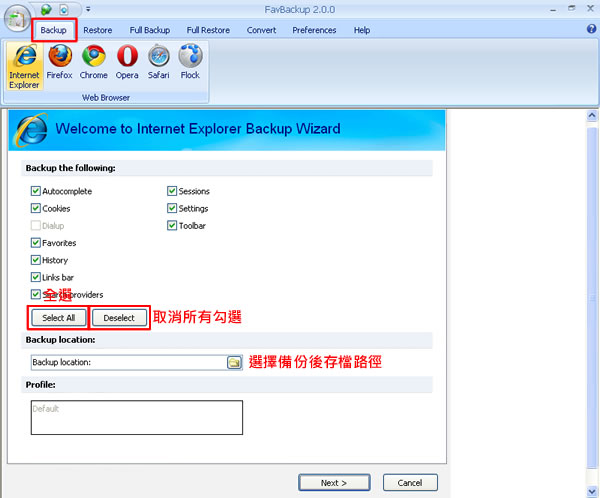Image resolution: width=600 pixels, height=498 pixels.
Task: Click the scrollbar down arrow
Action: [x=592, y=491]
